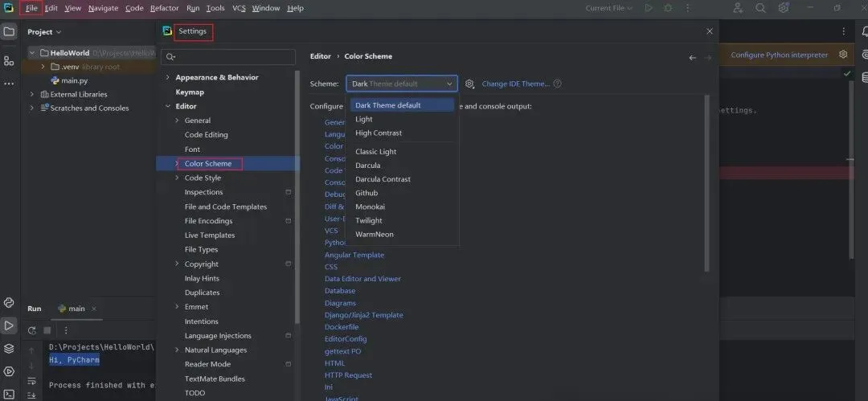This screenshot has width=868, height=401.
Task: Open Search Everywhere magnifier icon
Action: (760, 8)
